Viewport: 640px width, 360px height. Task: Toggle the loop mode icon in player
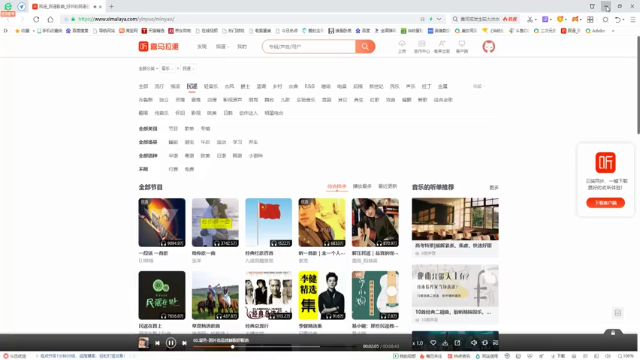[x=484, y=343]
